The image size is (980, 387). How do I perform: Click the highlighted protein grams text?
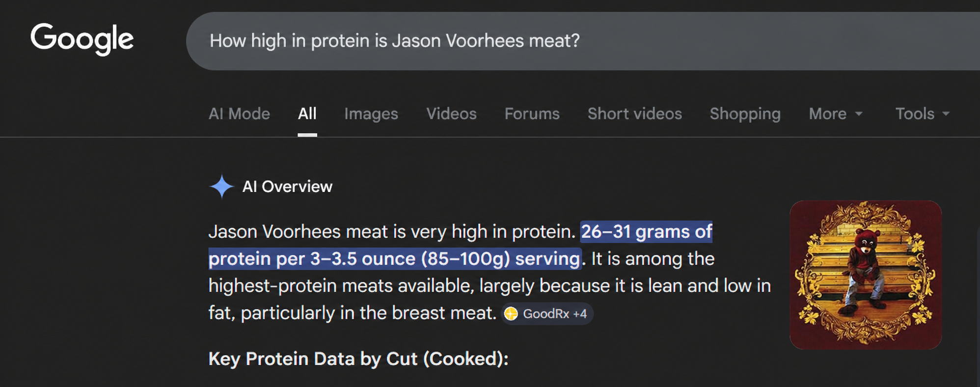click(x=461, y=245)
